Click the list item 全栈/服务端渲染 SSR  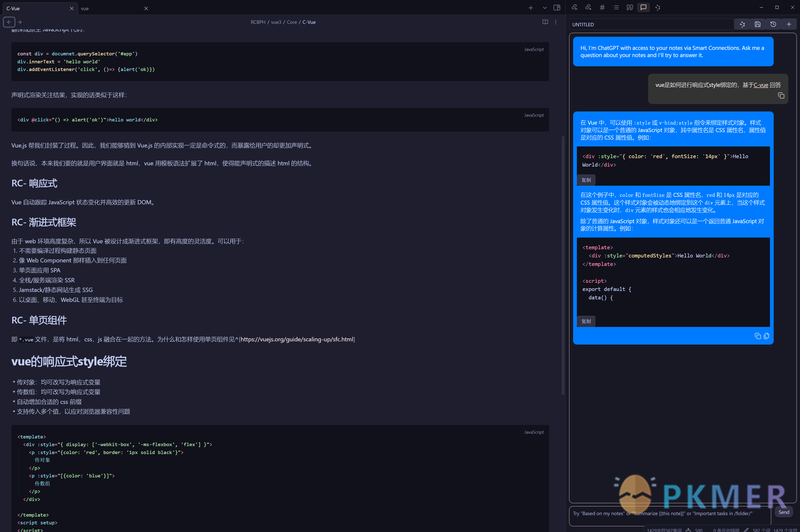coord(47,280)
